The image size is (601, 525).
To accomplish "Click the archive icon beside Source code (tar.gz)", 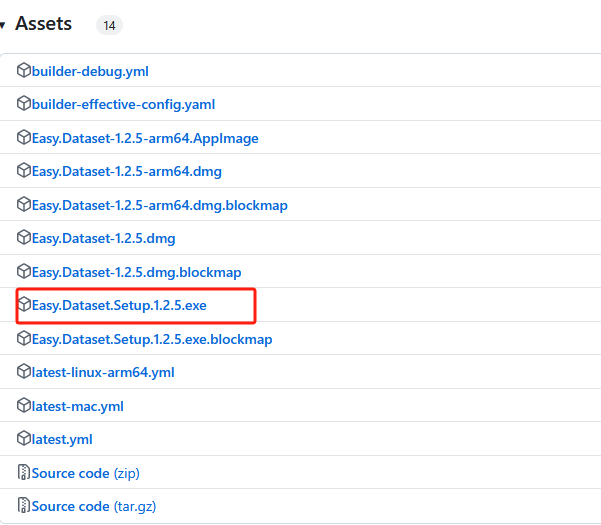I will pos(24,505).
